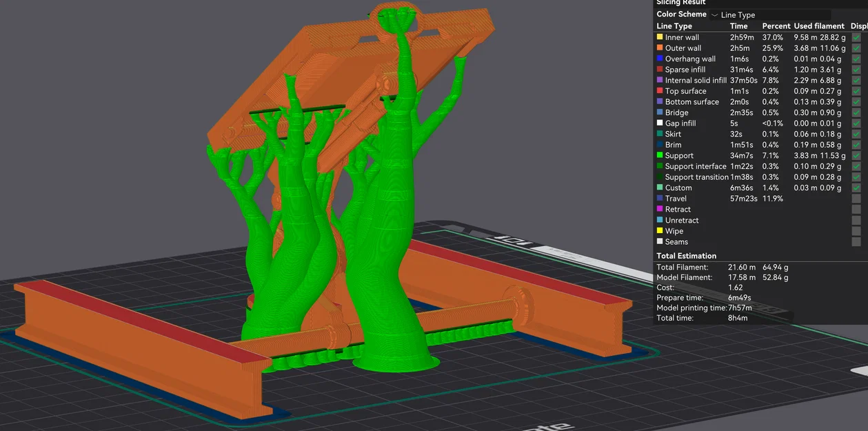The height and width of the screenshot is (431, 868).
Task: Click the Total Estimation heading
Action: click(x=686, y=256)
